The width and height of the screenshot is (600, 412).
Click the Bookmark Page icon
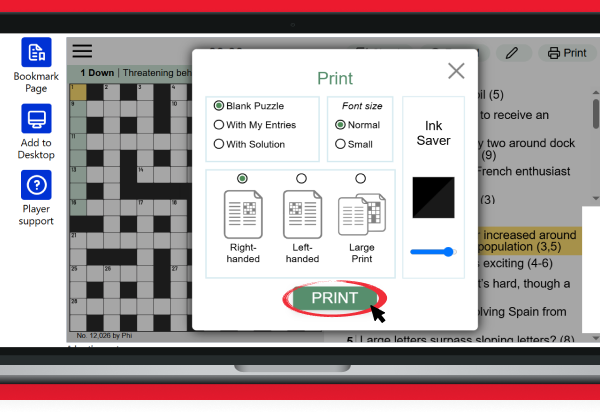tap(36, 52)
